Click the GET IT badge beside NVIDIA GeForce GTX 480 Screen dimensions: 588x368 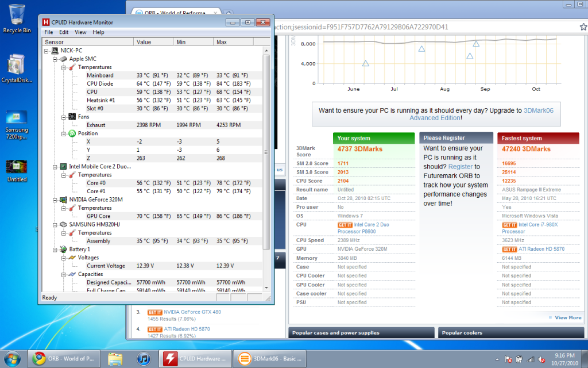point(154,312)
